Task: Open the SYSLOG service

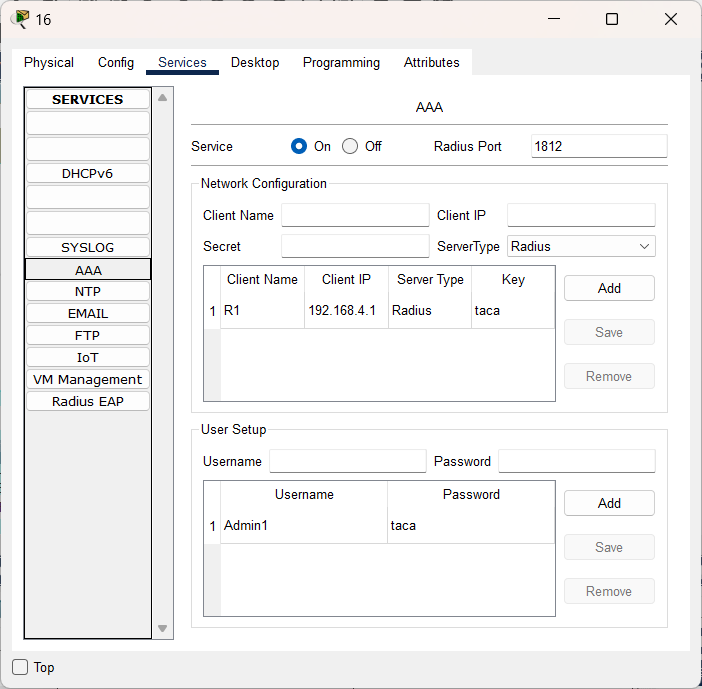Action: pos(88,248)
